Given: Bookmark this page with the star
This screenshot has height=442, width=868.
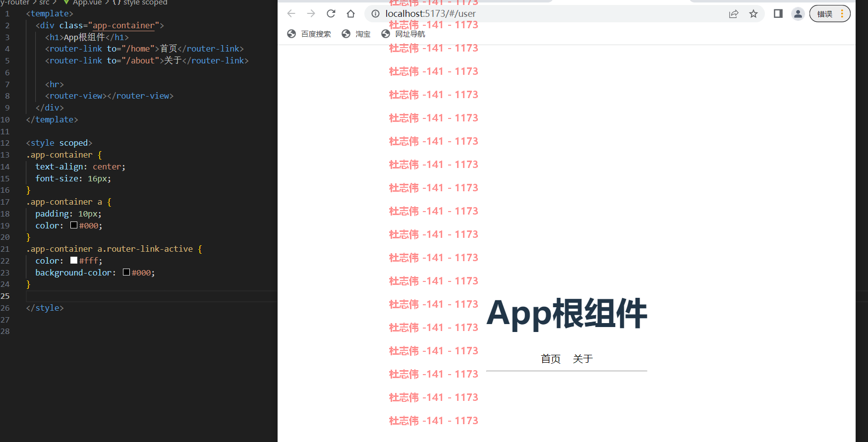Looking at the screenshot, I should tap(753, 14).
